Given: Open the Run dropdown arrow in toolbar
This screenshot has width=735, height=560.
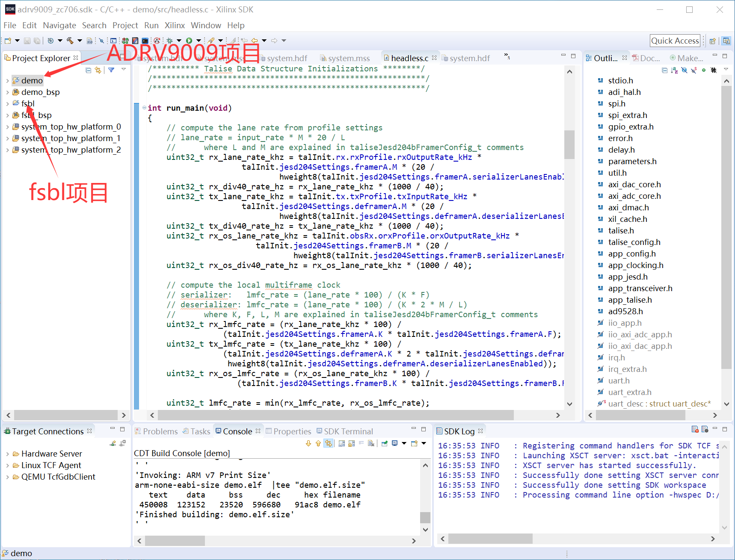Looking at the screenshot, I should coord(198,41).
